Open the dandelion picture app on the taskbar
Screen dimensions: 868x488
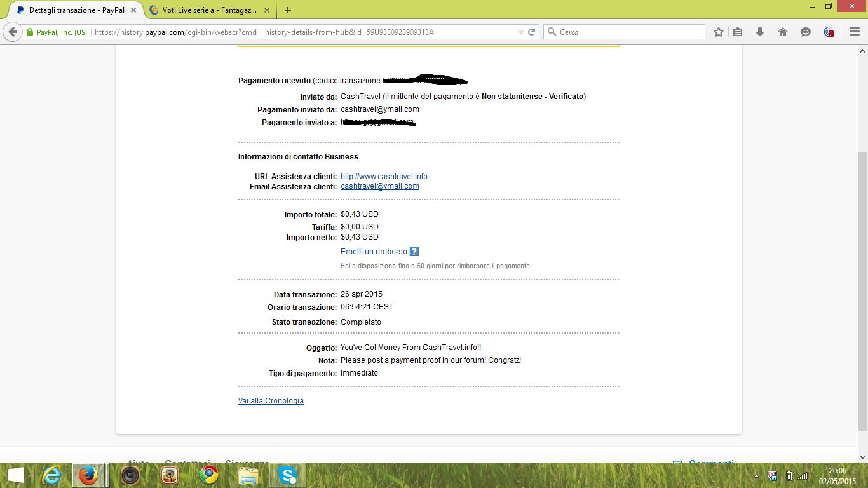pyautogui.click(x=169, y=475)
